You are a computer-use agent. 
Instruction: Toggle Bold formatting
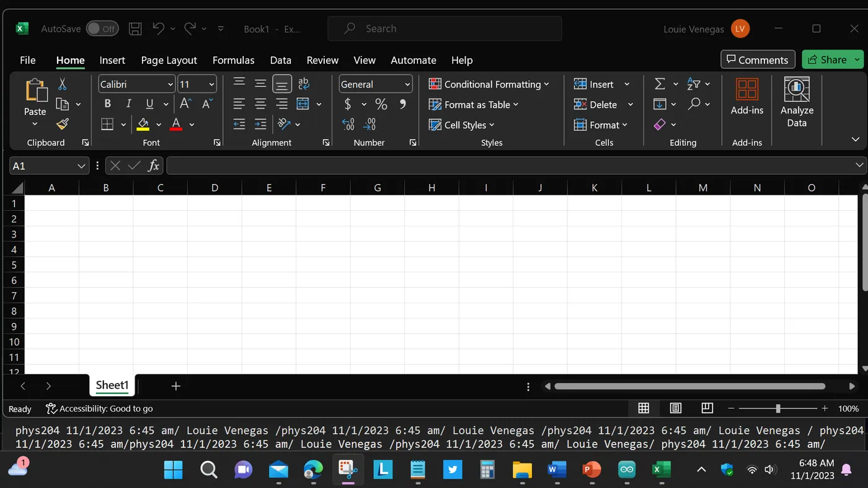107,104
